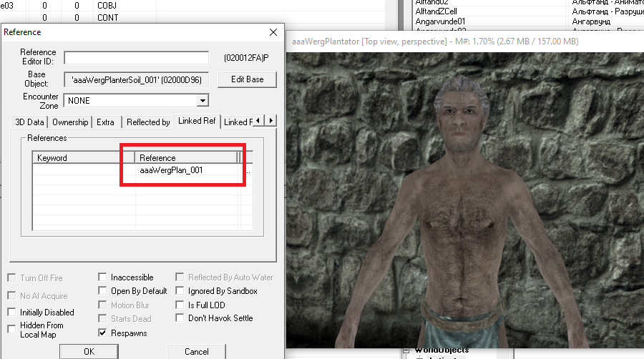Toggle the No AI Acquire checkbox
The width and height of the screenshot is (644, 359).
pos(12,295)
